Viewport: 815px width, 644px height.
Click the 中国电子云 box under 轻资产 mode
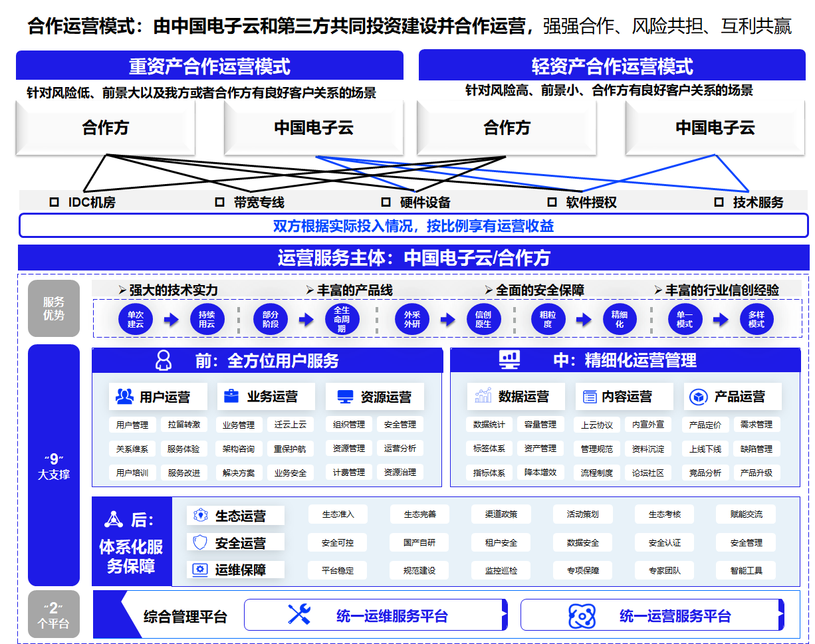pos(715,128)
